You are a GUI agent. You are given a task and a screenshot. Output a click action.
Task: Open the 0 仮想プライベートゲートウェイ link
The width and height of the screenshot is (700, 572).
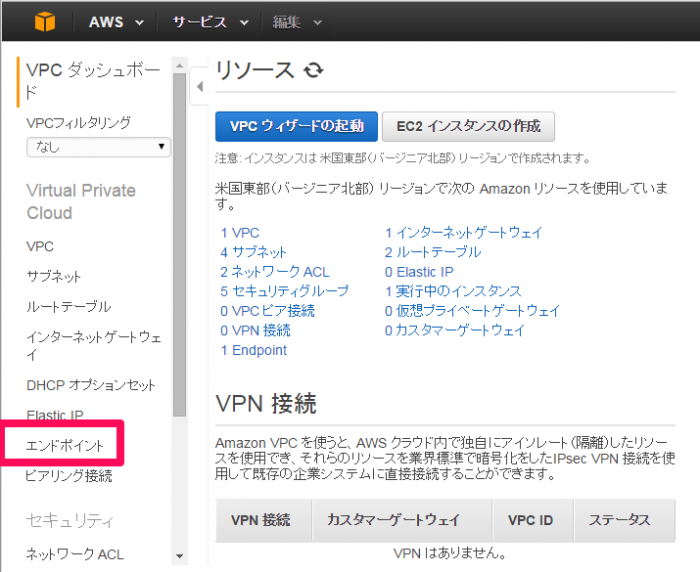point(472,311)
